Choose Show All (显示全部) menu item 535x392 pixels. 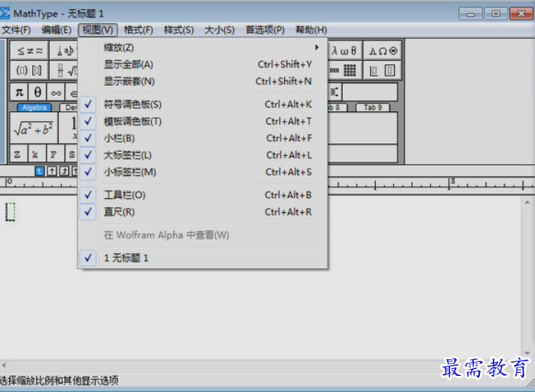pyautogui.click(x=204, y=64)
